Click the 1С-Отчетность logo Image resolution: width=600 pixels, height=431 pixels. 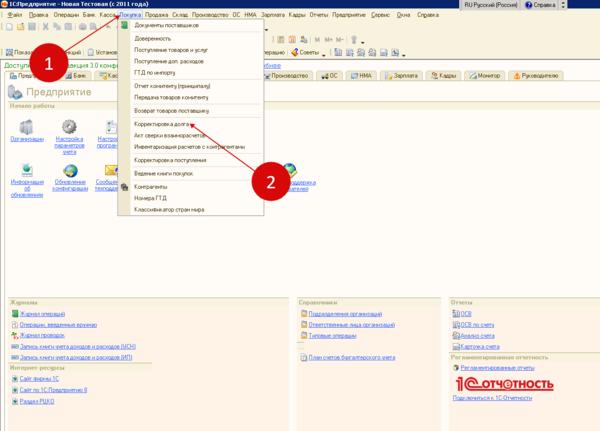coord(505,384)
